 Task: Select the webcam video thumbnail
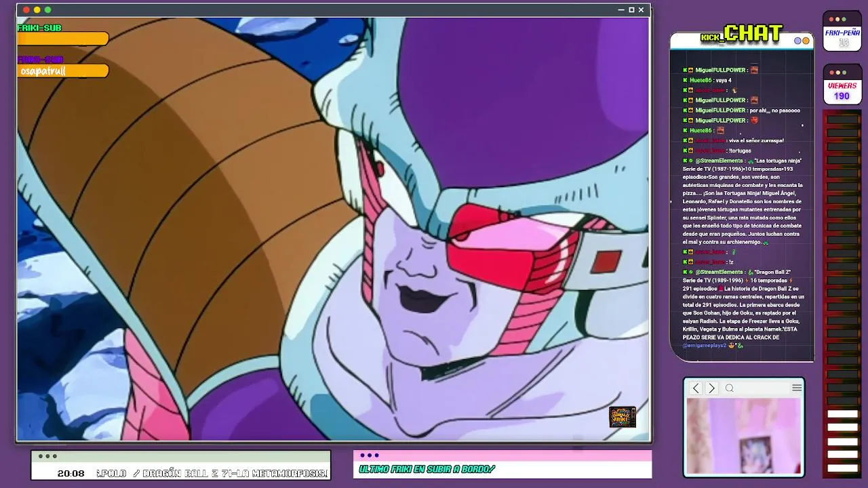744,436
